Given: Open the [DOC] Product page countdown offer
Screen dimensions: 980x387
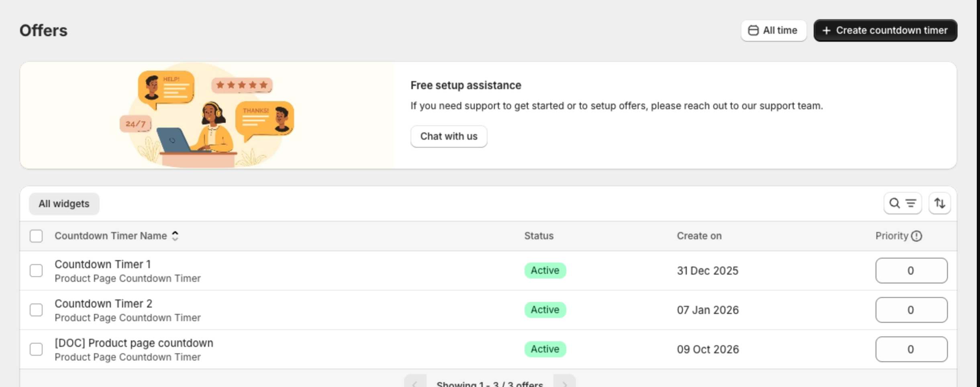Looking at the screenshot, I should point(134,343).
